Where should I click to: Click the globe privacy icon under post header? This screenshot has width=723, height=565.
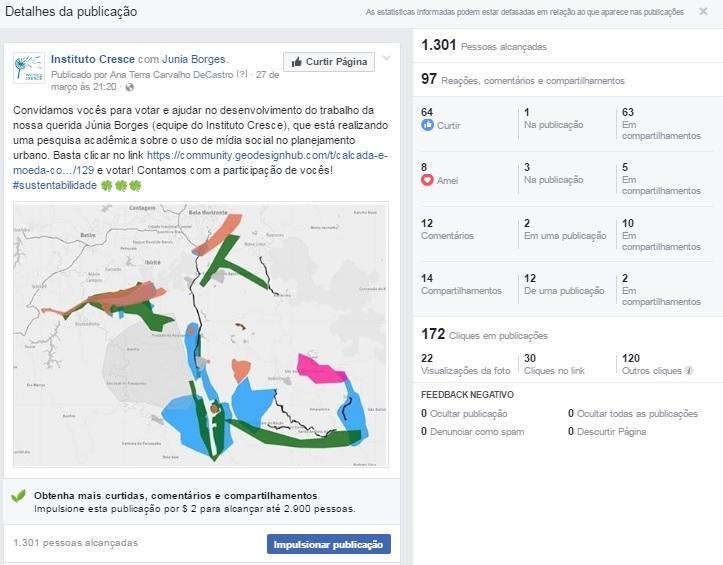pos(130,87)
